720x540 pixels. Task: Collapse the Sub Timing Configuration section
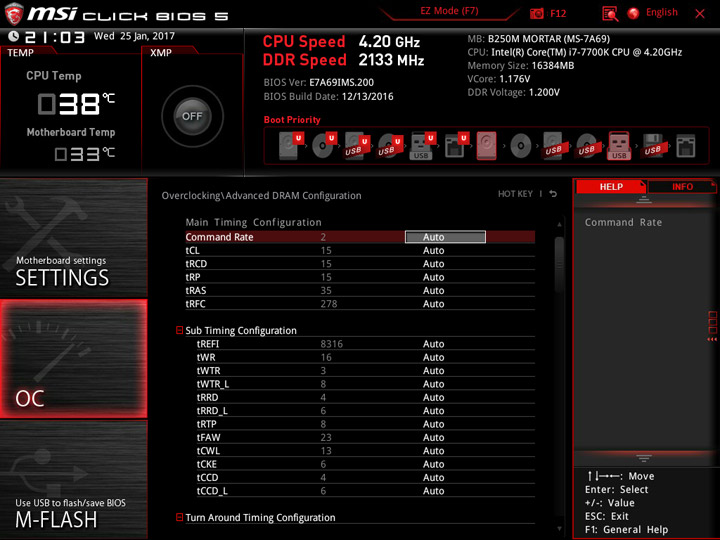click(180, 330)
